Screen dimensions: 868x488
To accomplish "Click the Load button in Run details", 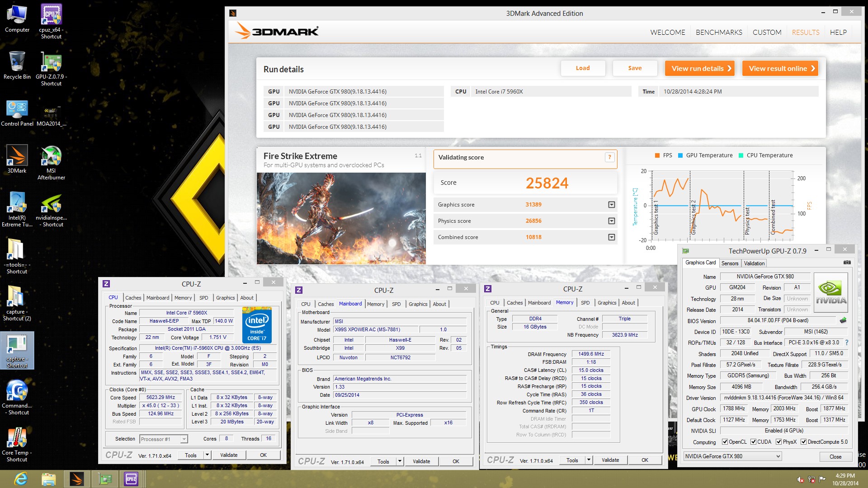I will (x=583, y=68).
